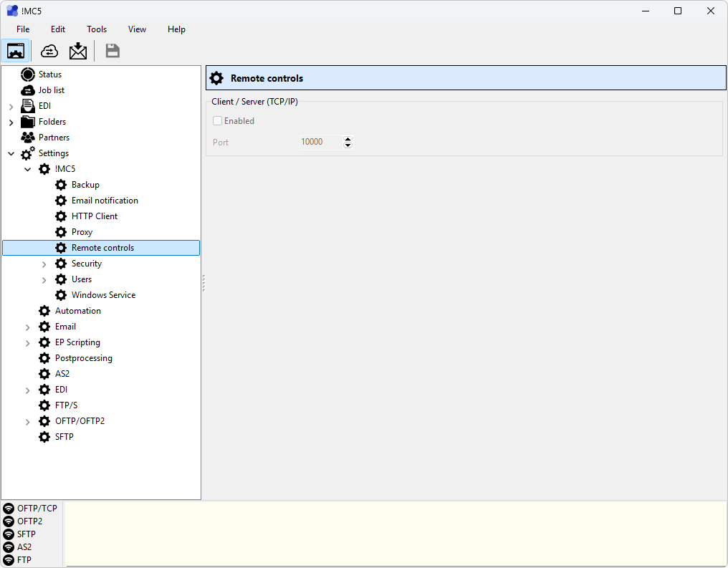Expand the OFTP/OFTP2 tree node
The height and width of the screenshot is (568, 728).
[27, 423]
